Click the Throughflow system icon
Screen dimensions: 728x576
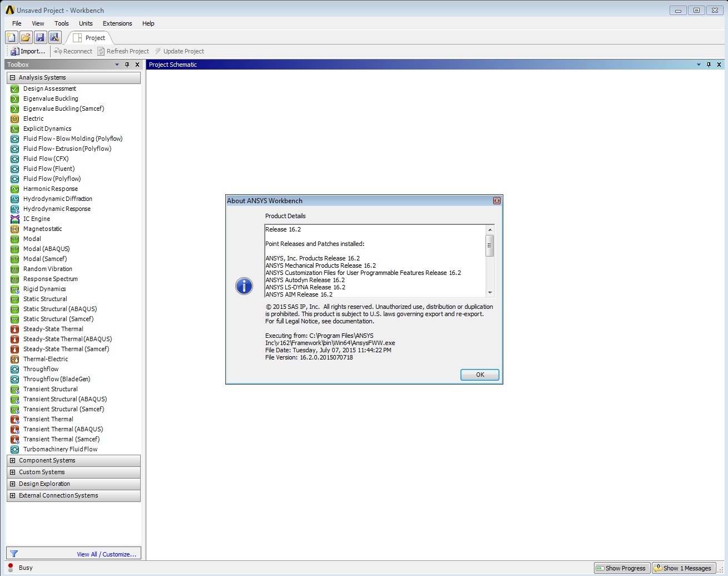(x=15, y=369)
